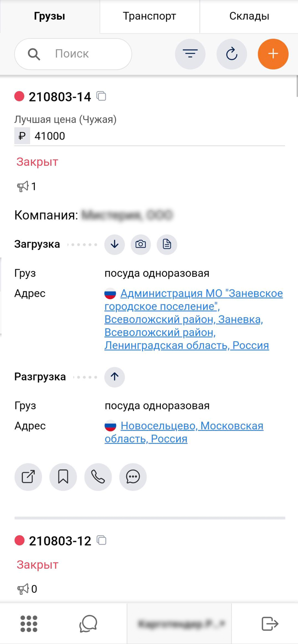The height and width of the screenshot is (644, 298).
Task: Switch to the Склады tab
Action: coord(249,16)
